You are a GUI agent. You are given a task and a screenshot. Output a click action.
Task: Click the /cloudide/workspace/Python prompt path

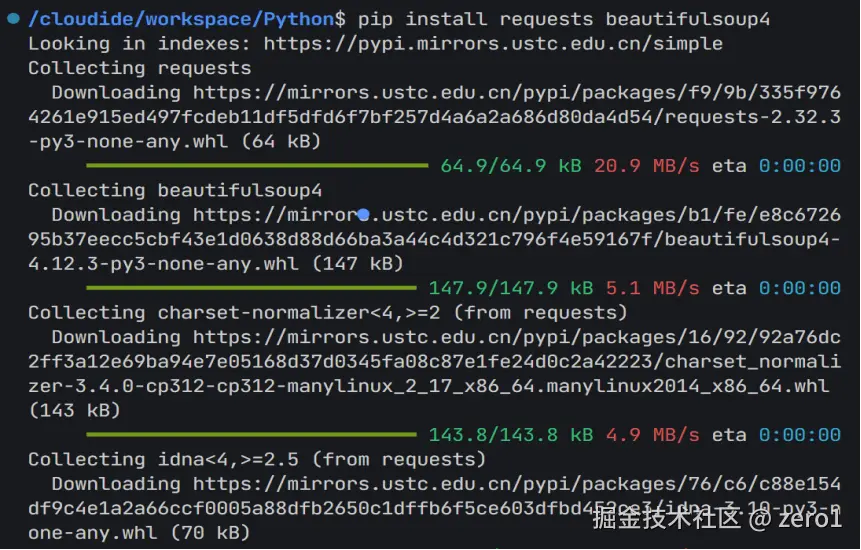[181, 19]
